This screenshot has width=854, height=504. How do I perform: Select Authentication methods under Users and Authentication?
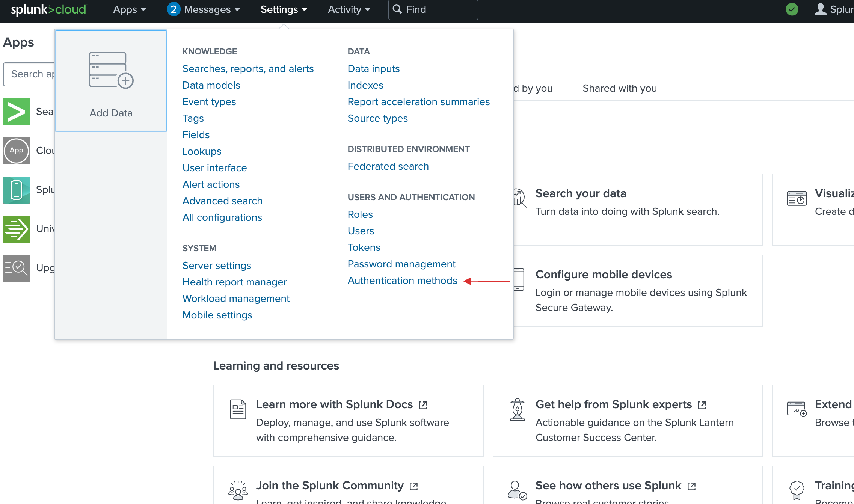tap(402, 280)
